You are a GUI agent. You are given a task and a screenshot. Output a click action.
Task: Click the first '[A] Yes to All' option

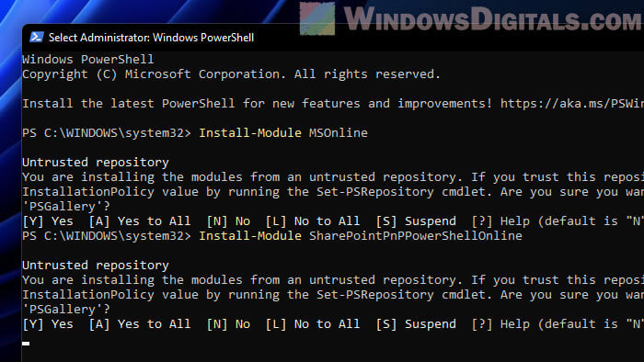(140, 221)
